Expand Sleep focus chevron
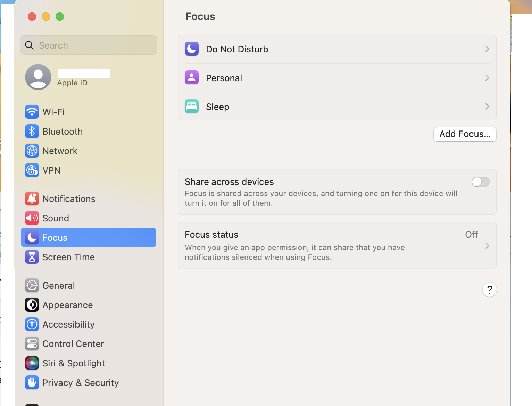This screenshot has height=406, width=532. point(487,107)
